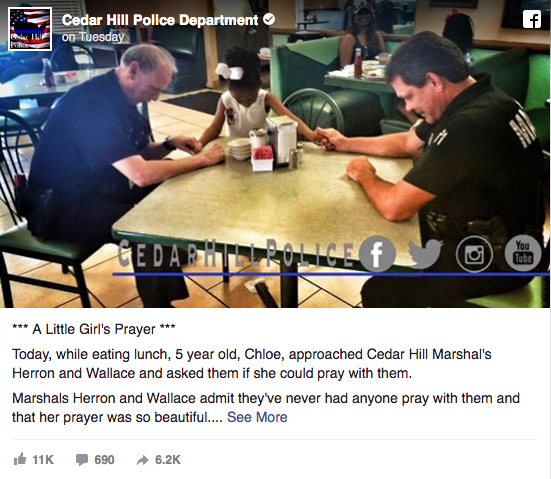This screenshot has height=479, width=551.
Task: Click the comment bubble icon
Action: 82,460
